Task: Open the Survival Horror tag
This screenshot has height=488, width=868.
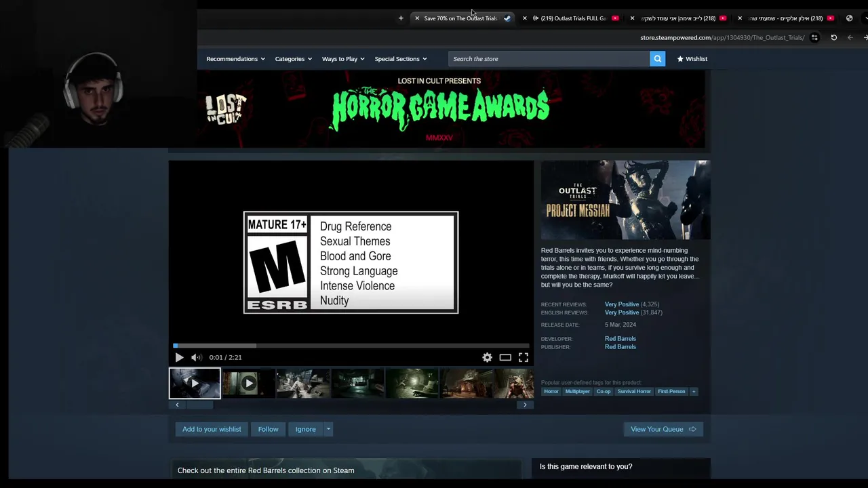Action: pyautogui.click(x=634, y=392)
